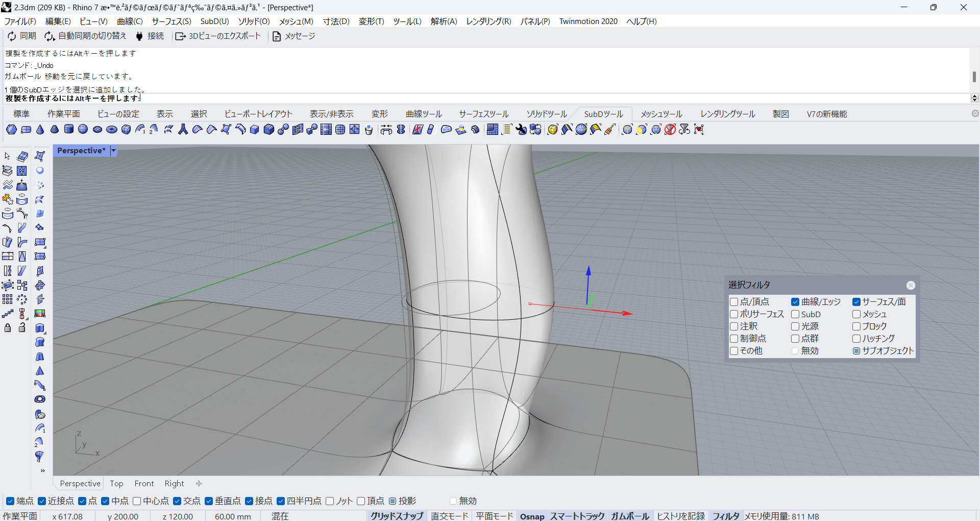This screenshot has height=521, width=980.
Task: Click the black wrench repair icon
Action: tap(521, 130)
